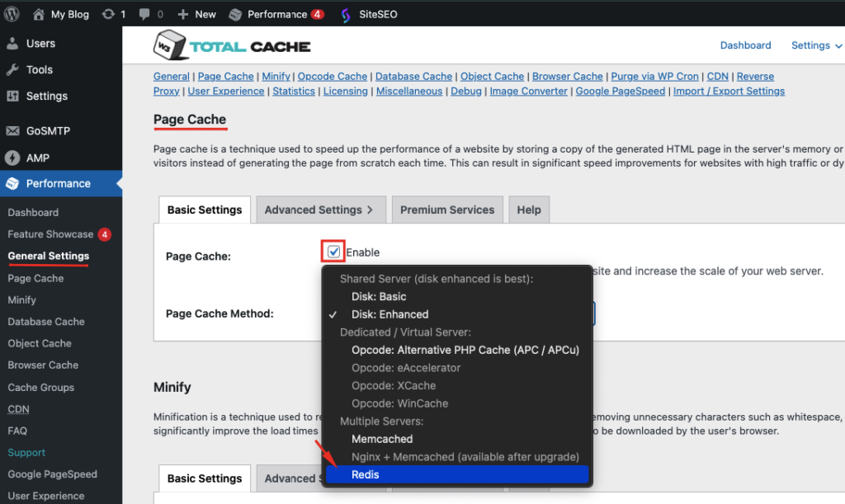Open the Help tab
The height and width of the screenshot is (504, 845).
pos(529,210)
